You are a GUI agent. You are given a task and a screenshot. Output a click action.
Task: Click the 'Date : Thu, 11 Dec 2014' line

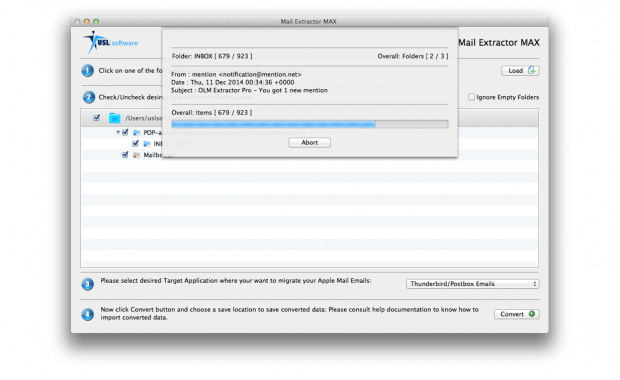click(x=232, y=82)
